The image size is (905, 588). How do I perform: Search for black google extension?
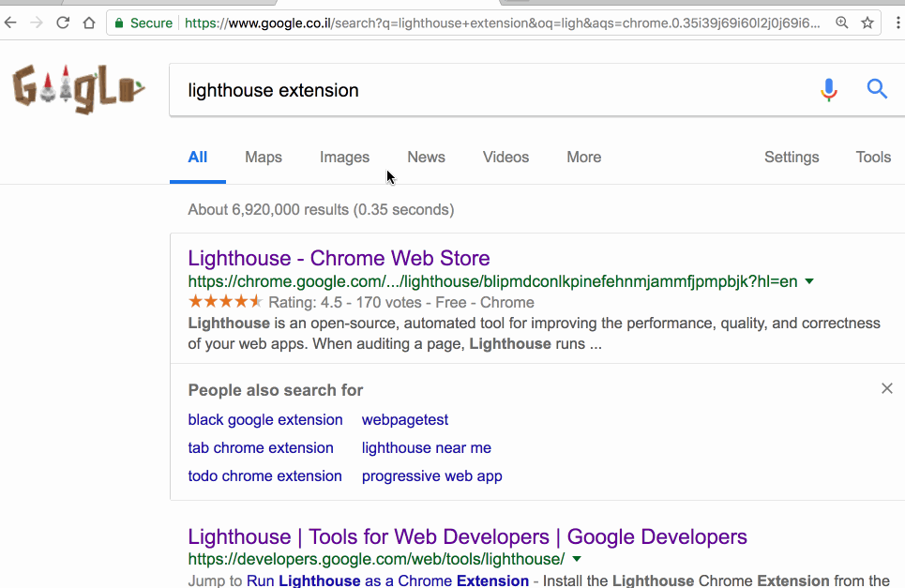point(264,419)
